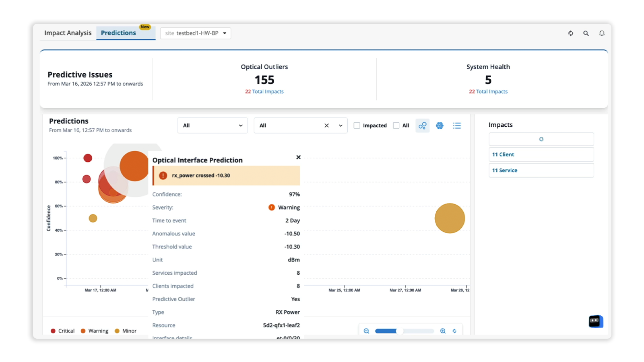Toggle Critical legend item
Screen dimensions: 644x362
[x=63, y=331]
